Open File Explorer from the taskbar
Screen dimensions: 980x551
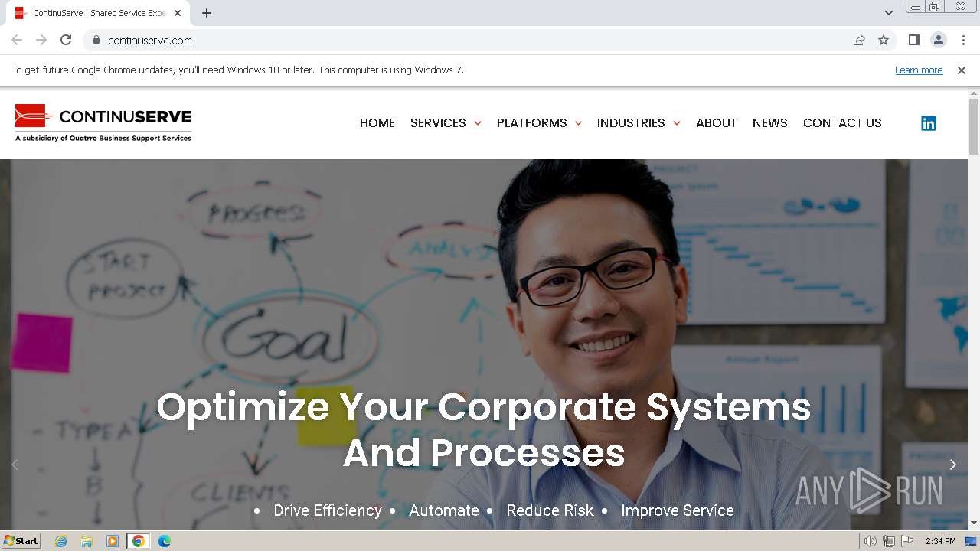tap(87, 541)
